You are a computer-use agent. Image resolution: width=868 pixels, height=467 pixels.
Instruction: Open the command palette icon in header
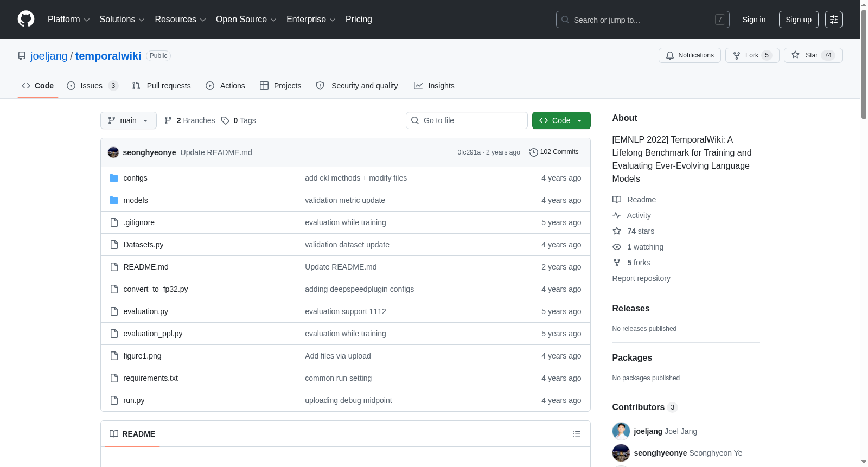pyautogui.click(x=833, y=20)
